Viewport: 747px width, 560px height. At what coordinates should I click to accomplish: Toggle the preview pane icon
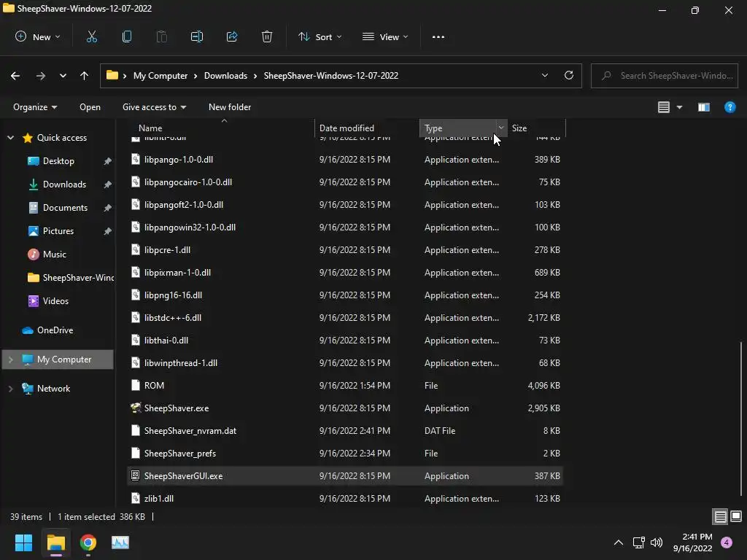coord(704,107)
